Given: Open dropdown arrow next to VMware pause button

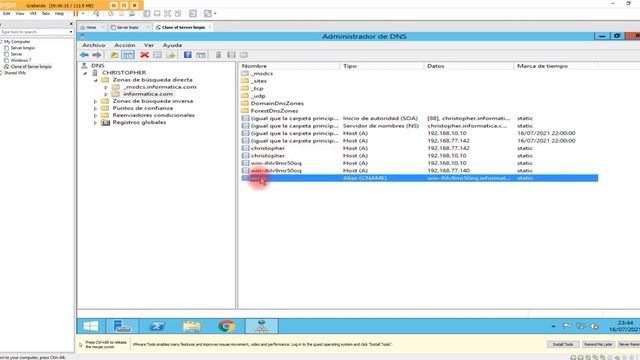Looking at the screenshot, I should click(83, 13).
